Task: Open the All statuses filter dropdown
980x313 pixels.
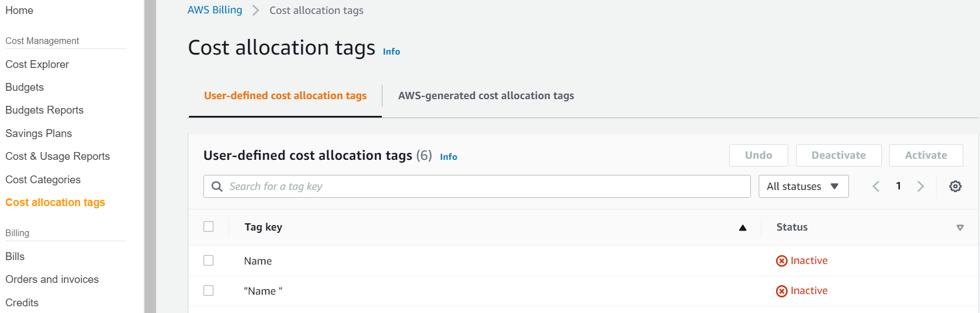Action: click(x=803, y=187)
